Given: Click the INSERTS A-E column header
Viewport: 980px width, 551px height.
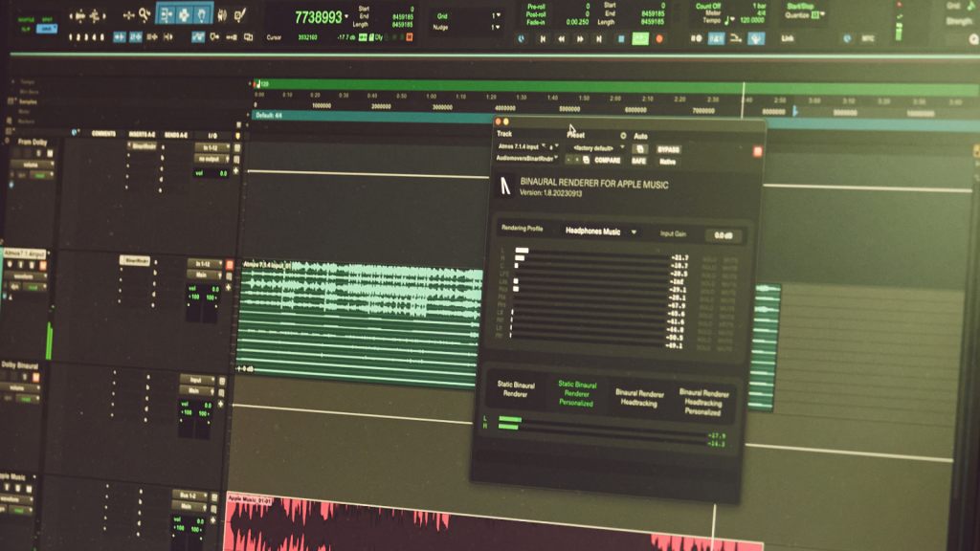Looking at the screenshot, I should pyautogui.click(x=141, y=135).
